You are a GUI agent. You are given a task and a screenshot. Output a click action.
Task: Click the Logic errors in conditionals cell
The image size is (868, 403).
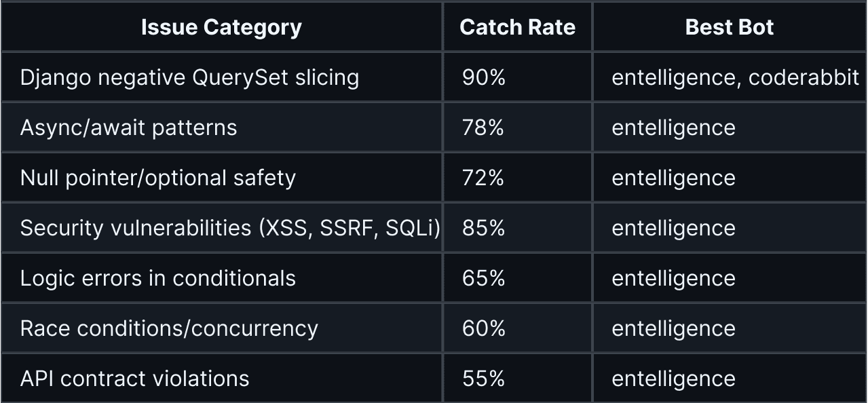pos(158,278)
